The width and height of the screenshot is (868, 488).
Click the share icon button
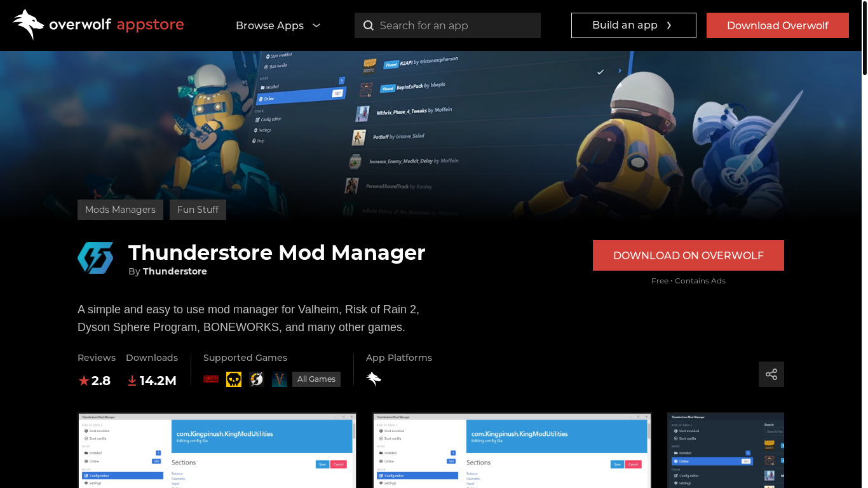(771, 374)
